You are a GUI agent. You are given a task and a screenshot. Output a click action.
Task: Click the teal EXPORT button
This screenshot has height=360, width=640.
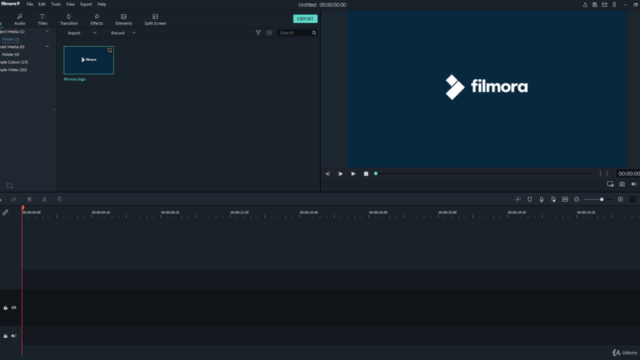coord(305,19)
